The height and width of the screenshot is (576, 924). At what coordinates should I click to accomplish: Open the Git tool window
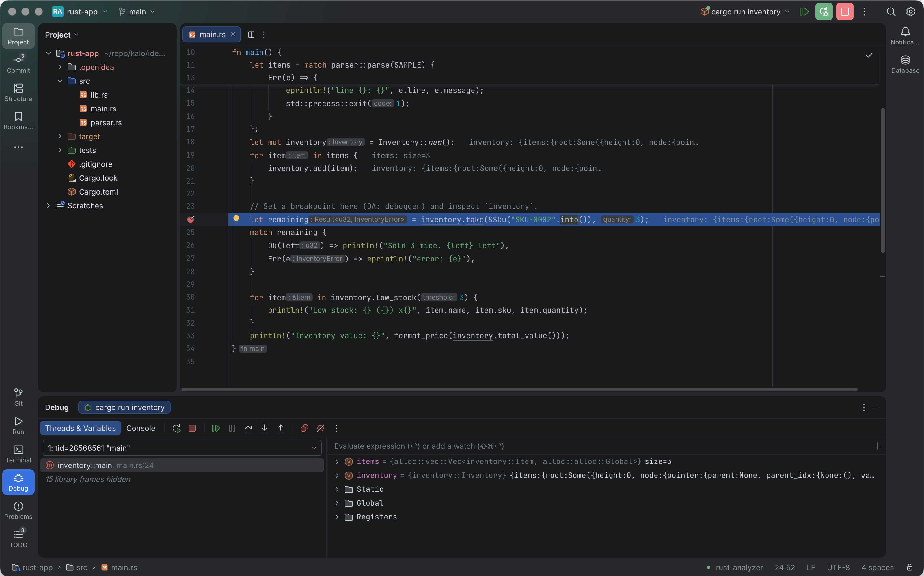[x=18, y=397]
